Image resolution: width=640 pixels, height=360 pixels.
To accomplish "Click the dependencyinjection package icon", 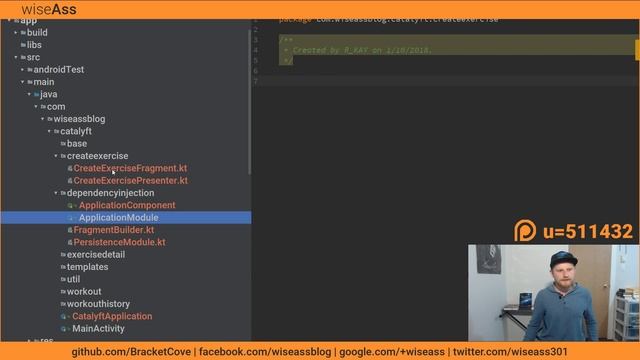I will coord(63,193).
